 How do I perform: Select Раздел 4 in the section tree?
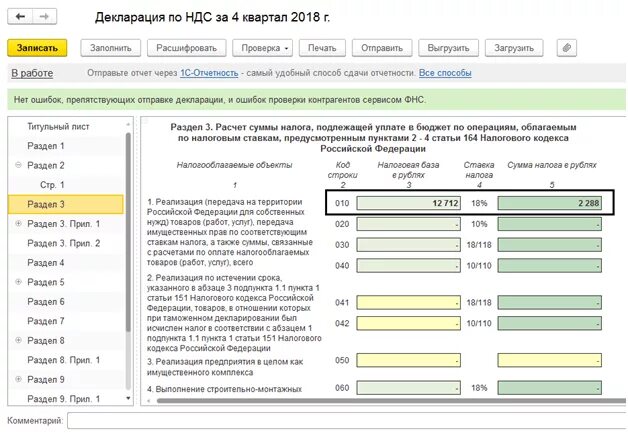coord(46,263)
